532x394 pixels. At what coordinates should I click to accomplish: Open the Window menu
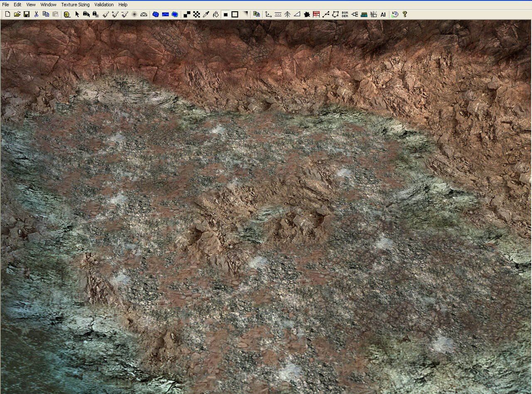coord(48,5)
